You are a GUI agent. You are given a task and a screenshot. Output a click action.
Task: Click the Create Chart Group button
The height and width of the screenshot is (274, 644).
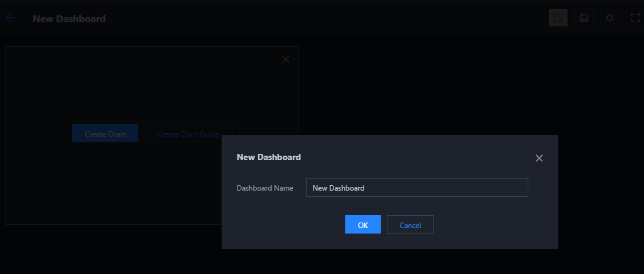(189, 133)
